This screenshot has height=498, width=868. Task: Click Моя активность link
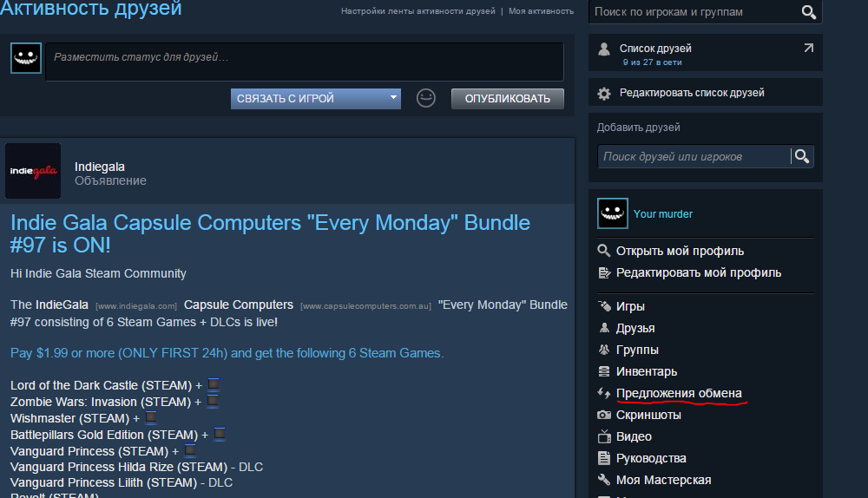coord(541,11)
